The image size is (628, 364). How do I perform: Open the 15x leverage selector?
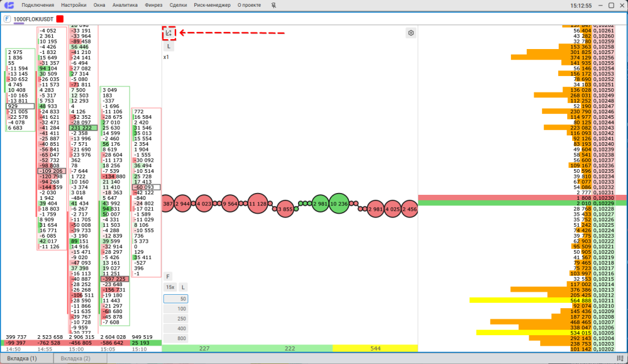[169, 287]
